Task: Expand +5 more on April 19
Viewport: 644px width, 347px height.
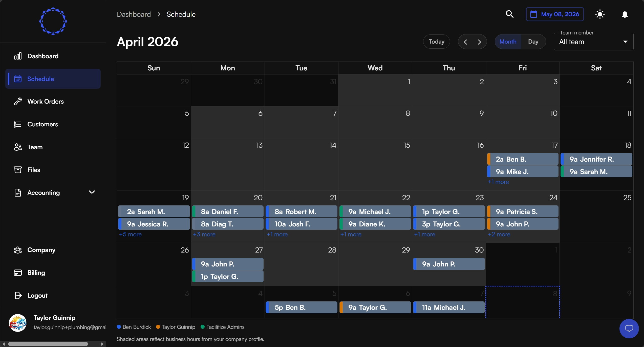Action: (x=130, y=234)
